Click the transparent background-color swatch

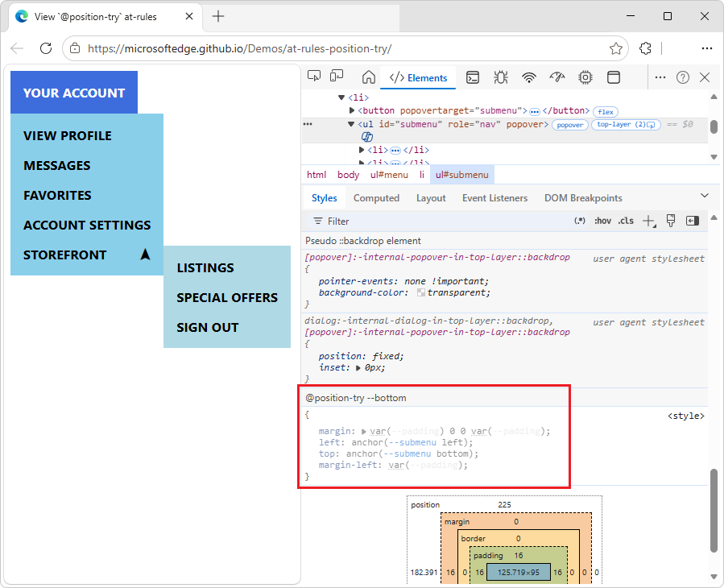point(420,293)
